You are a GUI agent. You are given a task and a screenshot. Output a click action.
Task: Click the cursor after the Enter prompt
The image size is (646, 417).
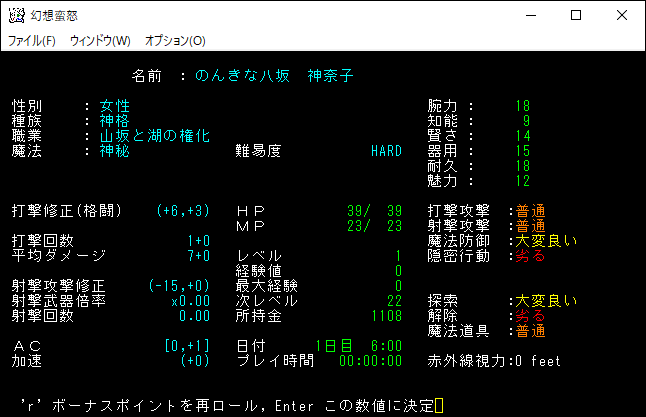tap(438, 405)
